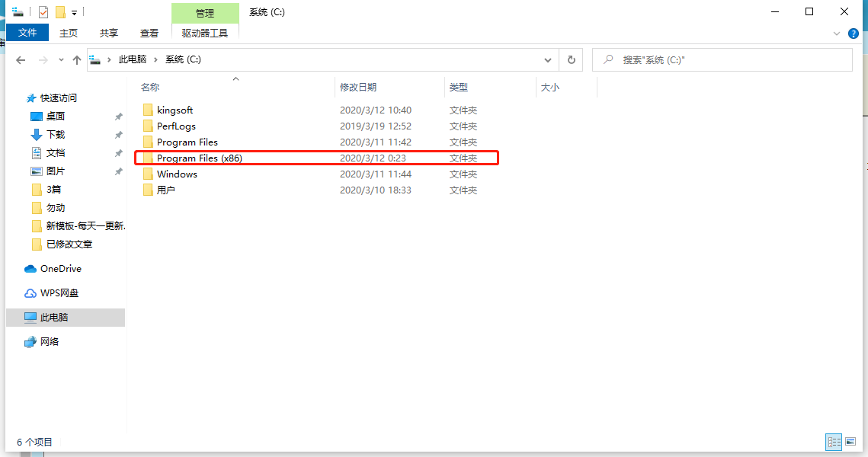Viewport: 868px width, 457px height.
Task: Switch to the 查看 ribbon tab
Action: pos(149,33)
